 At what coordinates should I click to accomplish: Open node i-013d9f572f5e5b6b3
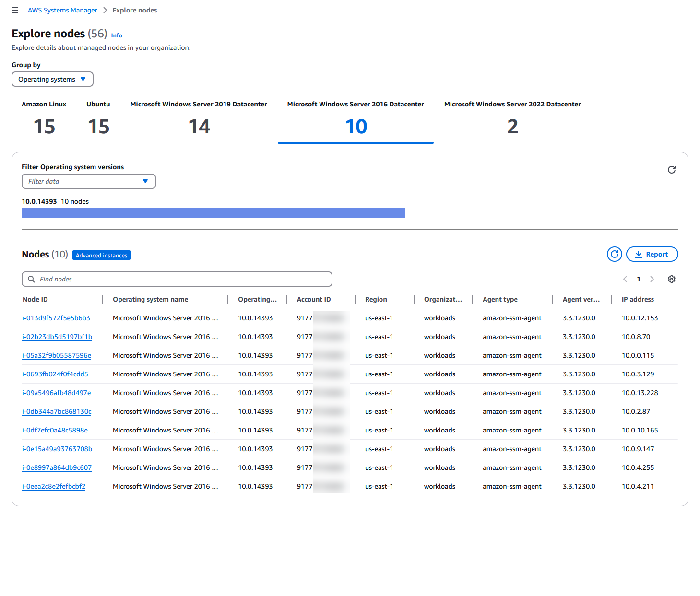pos(56,318)
